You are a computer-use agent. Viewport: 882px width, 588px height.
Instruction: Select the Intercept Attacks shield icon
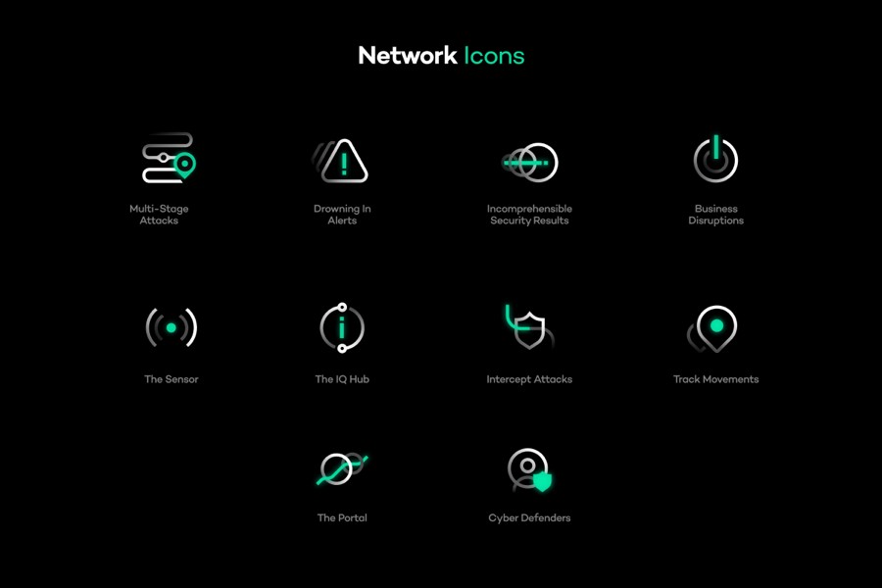529,327
